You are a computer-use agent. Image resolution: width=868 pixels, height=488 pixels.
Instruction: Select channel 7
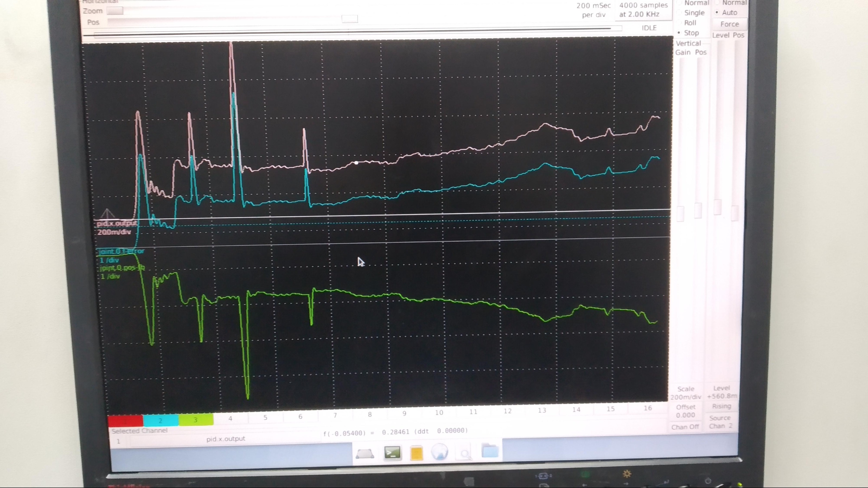(x=335, y=415)
